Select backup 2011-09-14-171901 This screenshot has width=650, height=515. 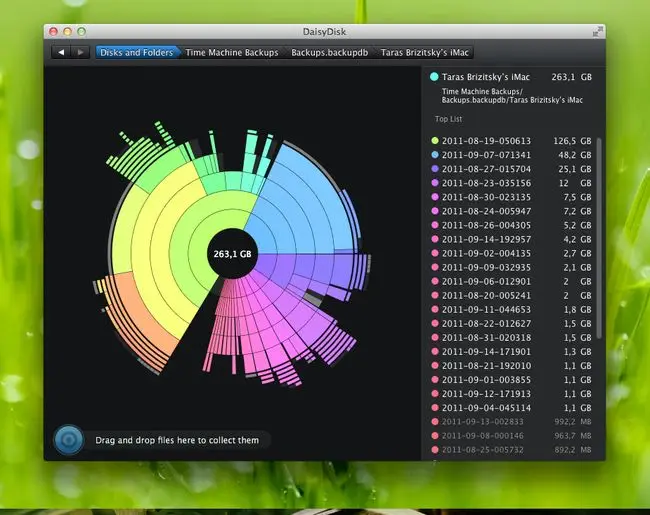click(x=512, y=352)
